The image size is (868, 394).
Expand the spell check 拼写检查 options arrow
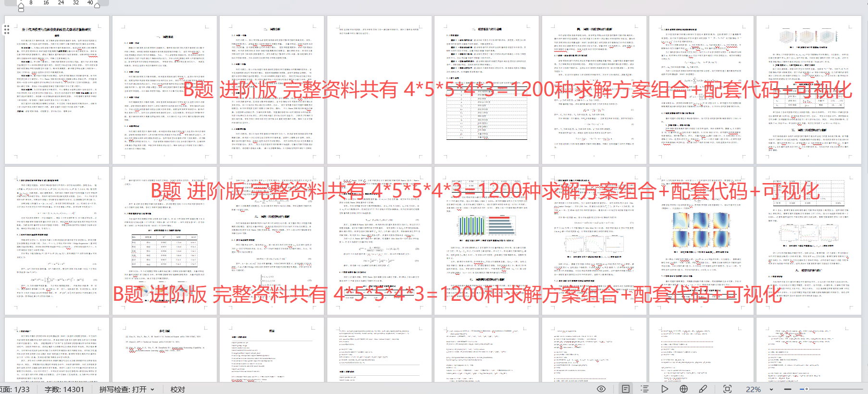(x=152, y=389)
